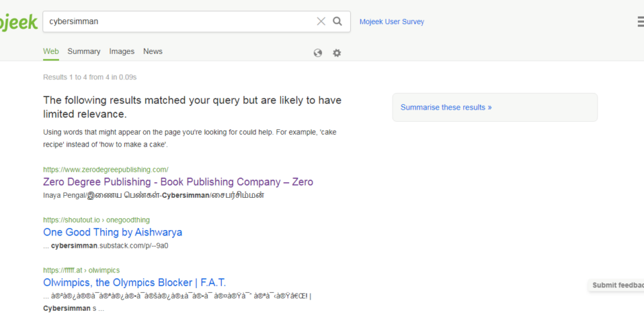
Task: Switch to the Summary tab
Action: tap(84, 51)
